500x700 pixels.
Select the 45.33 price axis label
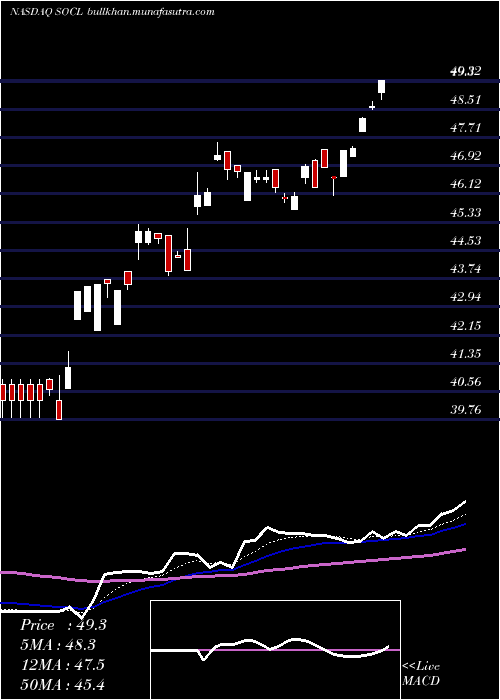(x=466, y=212)
